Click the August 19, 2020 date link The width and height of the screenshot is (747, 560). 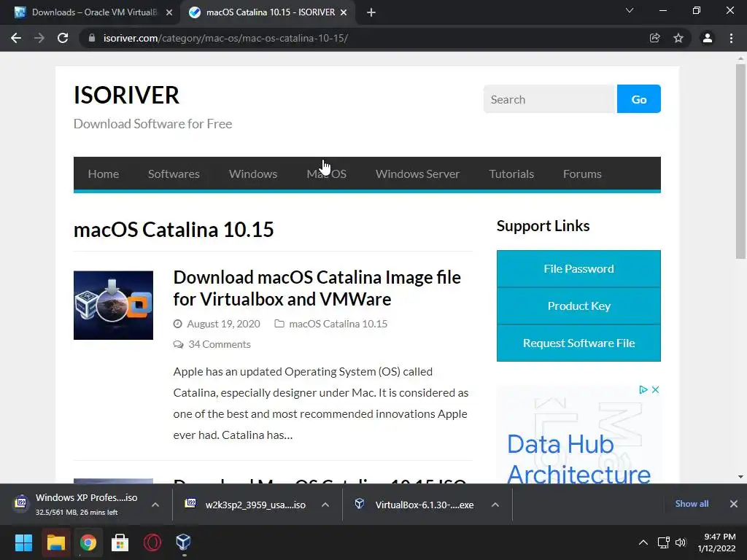(223, 324)
